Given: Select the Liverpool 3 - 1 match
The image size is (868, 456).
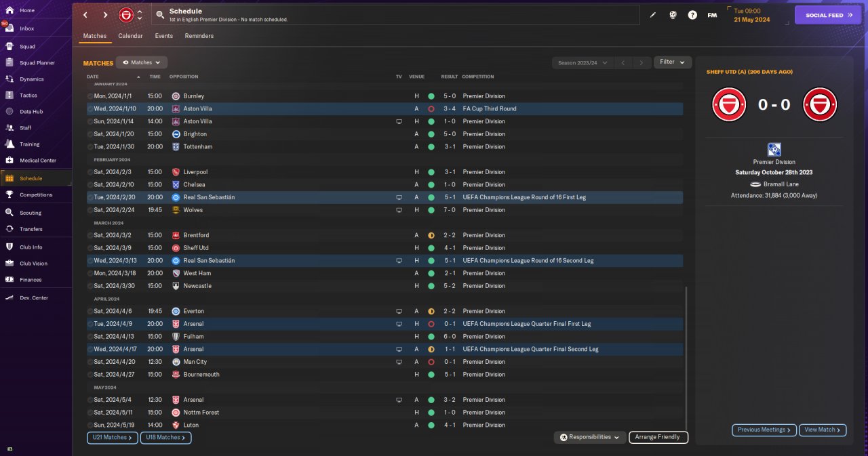Looking at the screenshot, I should tap(384, 172).
